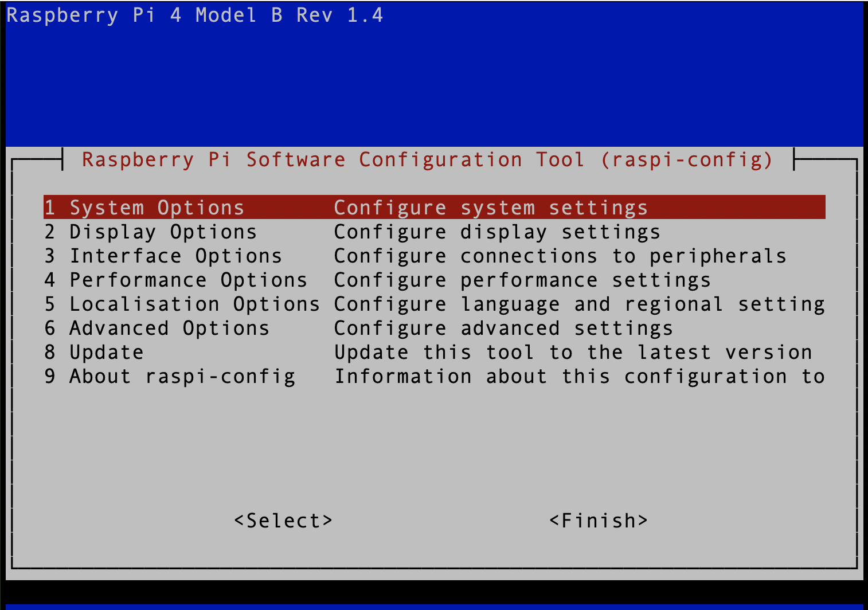Click 'Raspberry Pi 4 Model B Rev 1.4' header
Image resolution: width=868 pixels, height=610 pixels.
click(194, 15)
